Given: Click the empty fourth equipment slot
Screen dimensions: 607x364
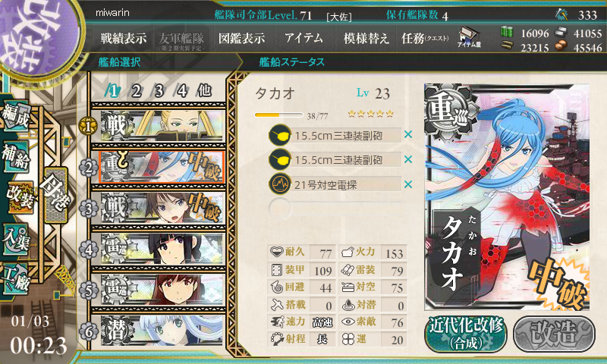Looking at the screenshot, I should pyautogui.click(x=335, y=209).
